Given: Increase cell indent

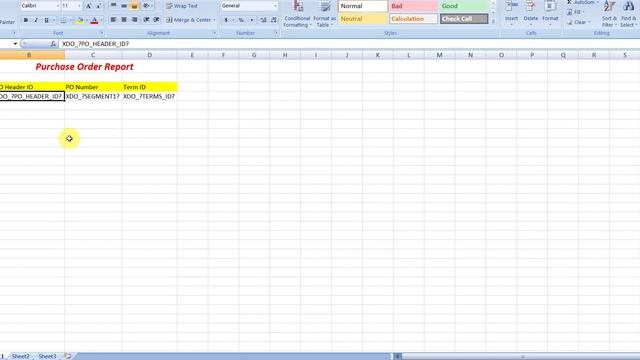Looking at the screenshot, I should (156, 20).
